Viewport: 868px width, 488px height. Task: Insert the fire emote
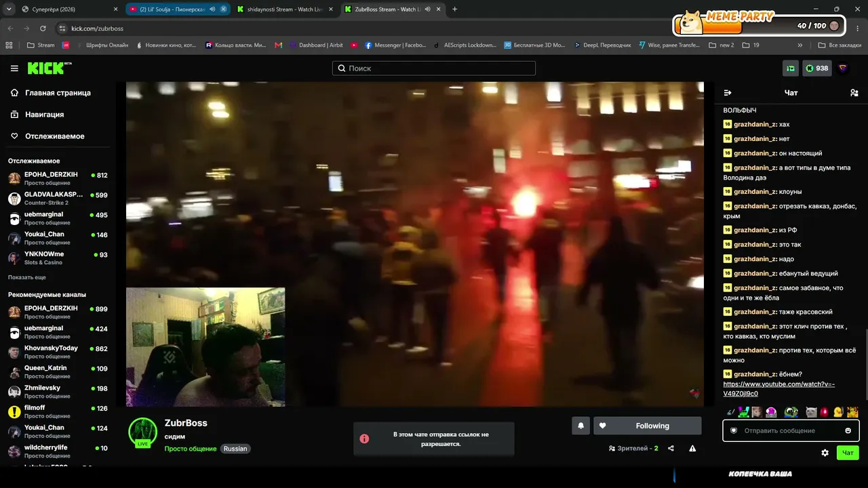pyautogui.click(x=852, y=411)
